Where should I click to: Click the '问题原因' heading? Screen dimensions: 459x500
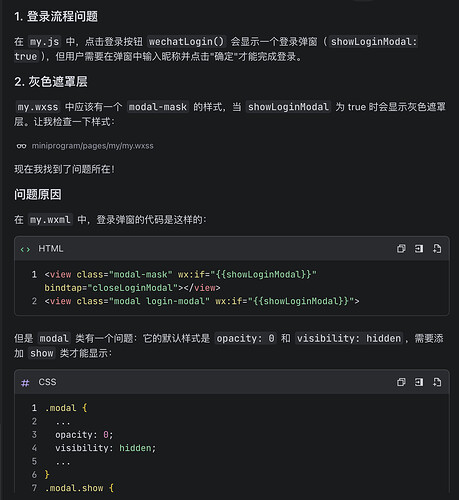pyautogui.click(x=38, y=194)
